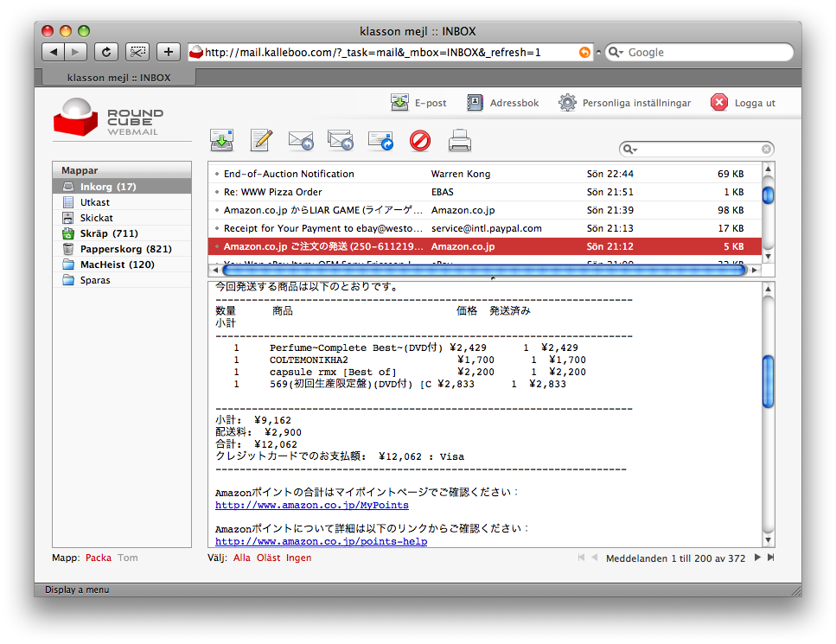Open the Papperskorg (821) folder

point(122,248)
